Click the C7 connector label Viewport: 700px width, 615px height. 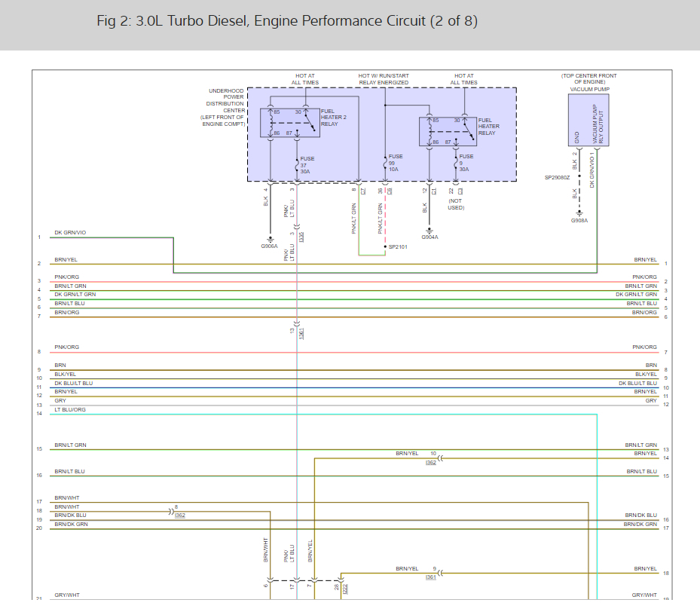[x=363, y=191]
